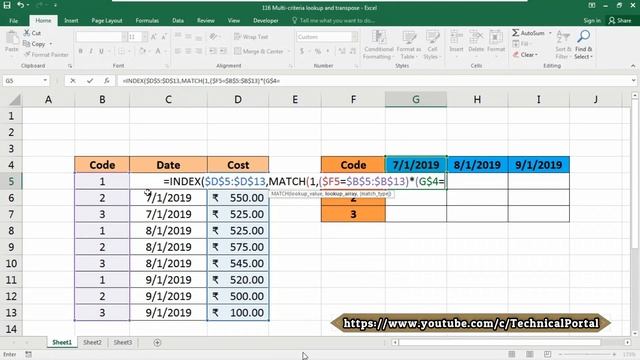Click inside the formula bar text
The width and height of the screenshot is (640, 360).
coord(201,81)
